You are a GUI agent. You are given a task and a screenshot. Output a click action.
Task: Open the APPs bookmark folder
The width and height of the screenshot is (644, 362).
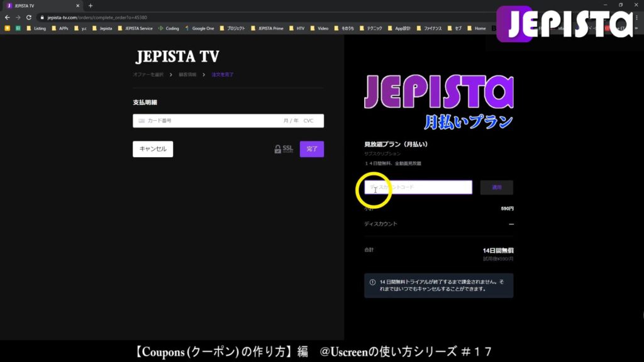click(60, 28)
